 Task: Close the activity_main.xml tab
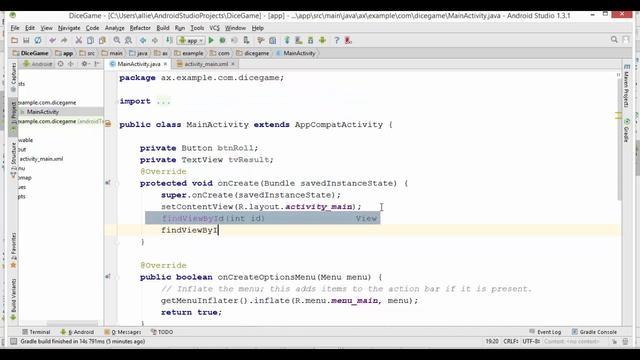point(233,64)
